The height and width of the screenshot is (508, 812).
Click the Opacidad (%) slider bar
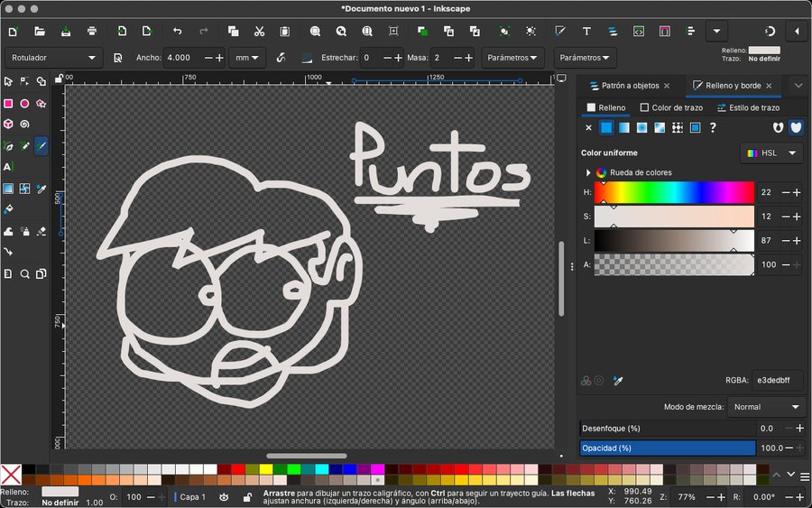tap(668, 448)
